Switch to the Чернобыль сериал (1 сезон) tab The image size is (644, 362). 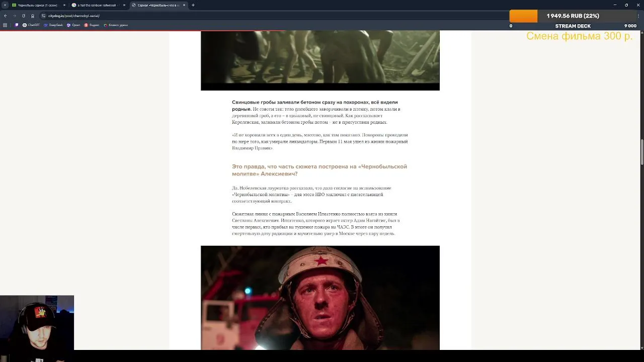[38, 5]
